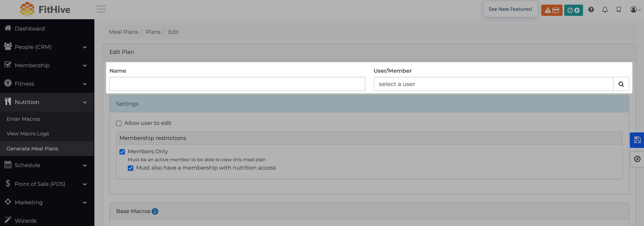Click the See New Features! button

click(x=510, y=9)
